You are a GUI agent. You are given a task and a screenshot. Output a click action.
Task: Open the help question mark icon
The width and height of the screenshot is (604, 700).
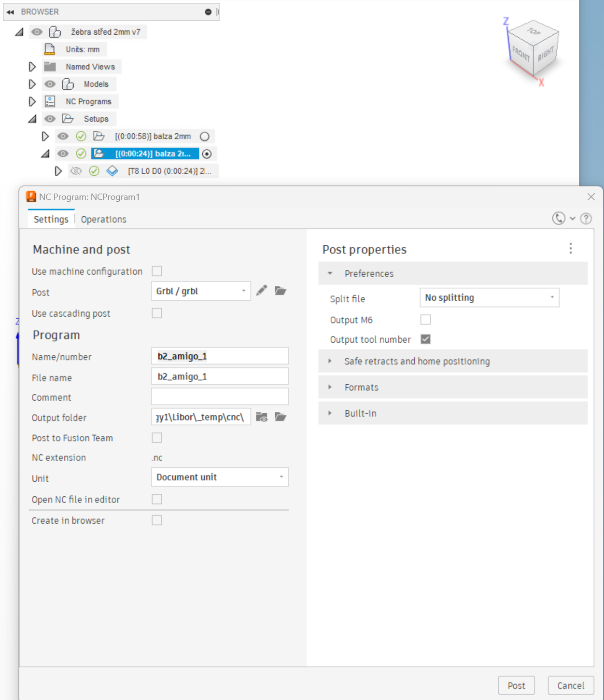click(586, 219)
